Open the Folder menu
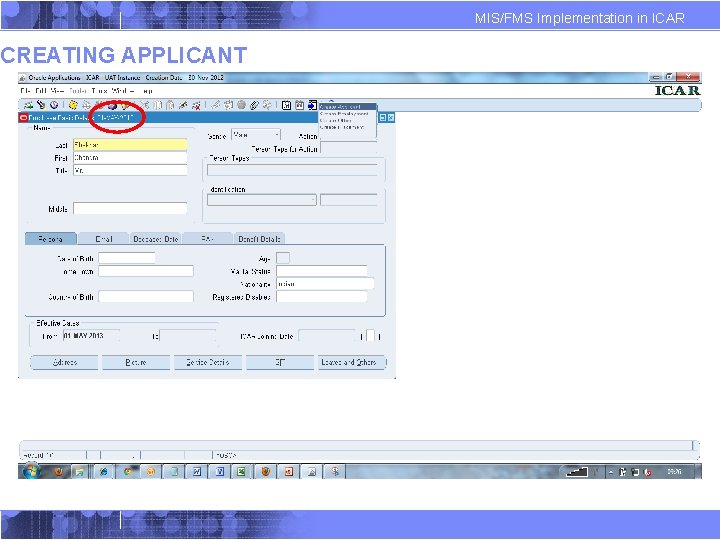This screenshot has height=540, width=720. click(78, 91)
